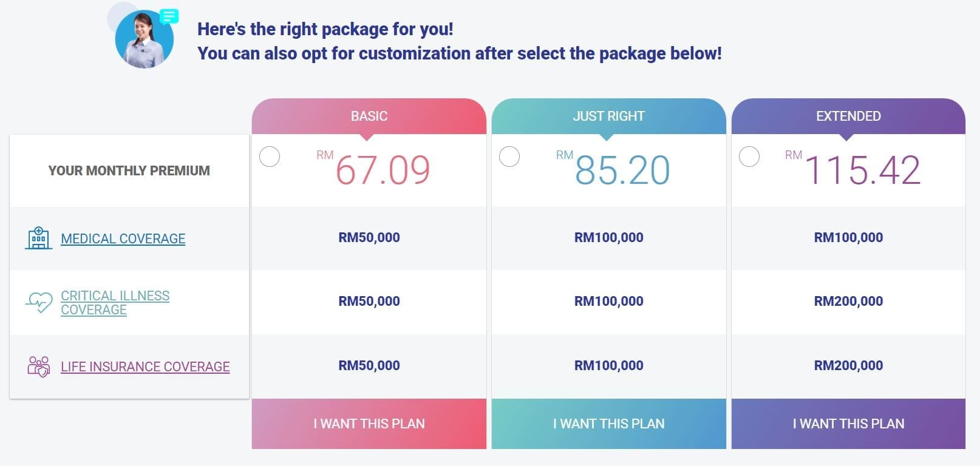Click the chat bubble icon above the avatar
980x466 pixels.
point(168,18)
